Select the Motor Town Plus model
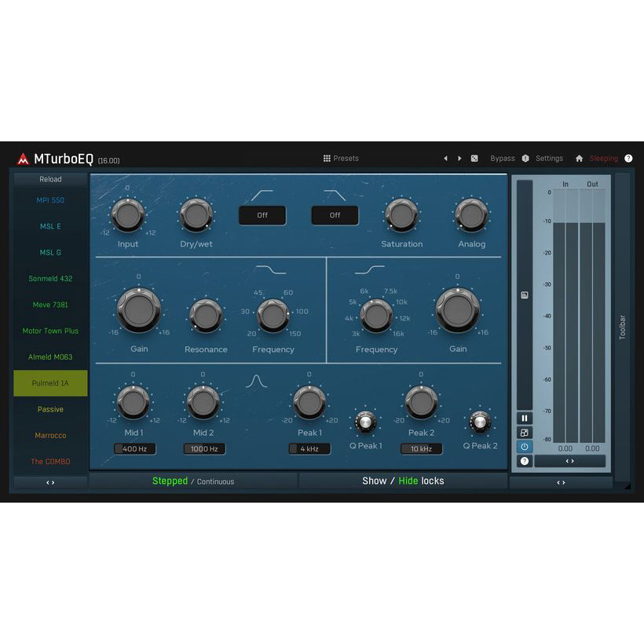 coord(50,331)
